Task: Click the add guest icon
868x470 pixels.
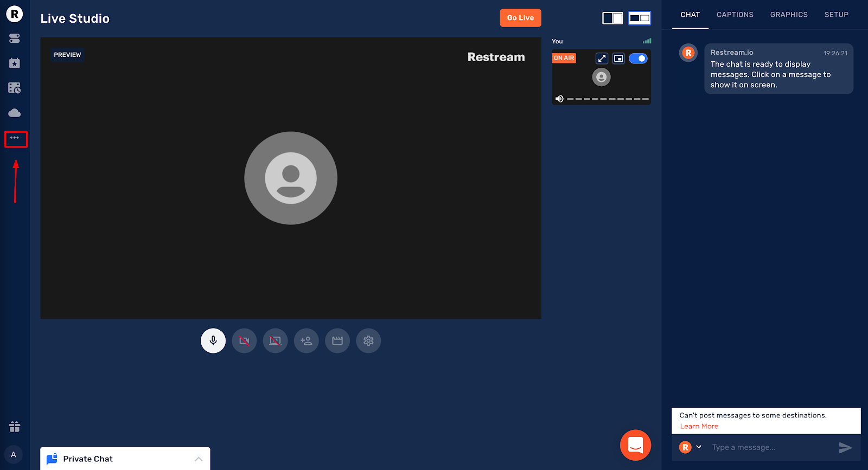Action: pyautogui.click(x=307, y=341)
